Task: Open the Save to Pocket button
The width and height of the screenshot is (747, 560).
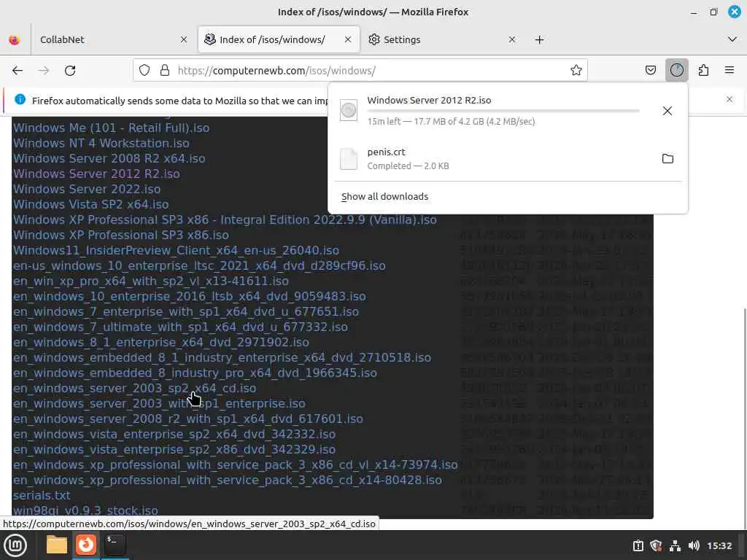Action: pos(650,71)
